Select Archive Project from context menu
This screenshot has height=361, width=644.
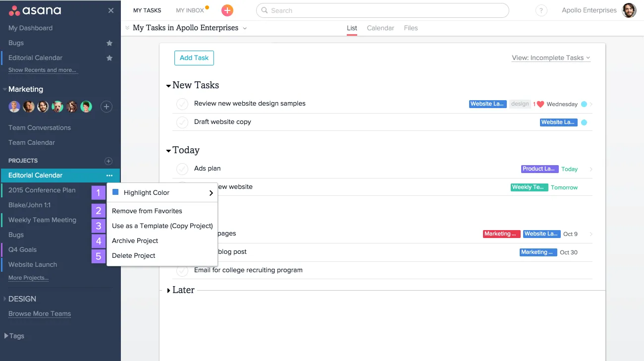pos(135,241)
